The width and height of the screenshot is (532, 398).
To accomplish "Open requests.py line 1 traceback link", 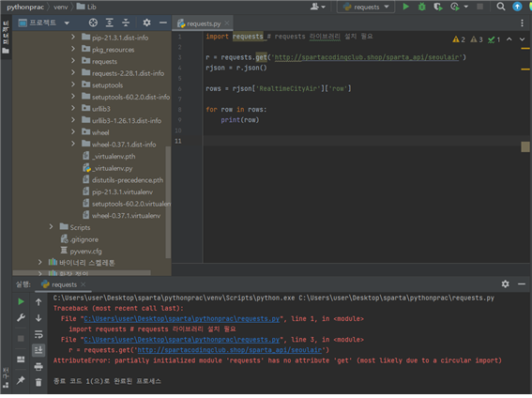I will pos(182,318).
